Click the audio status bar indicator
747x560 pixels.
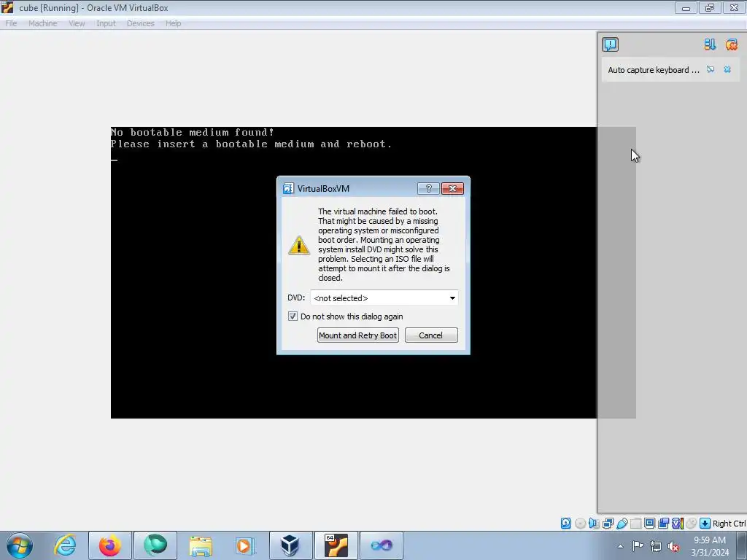594,524
